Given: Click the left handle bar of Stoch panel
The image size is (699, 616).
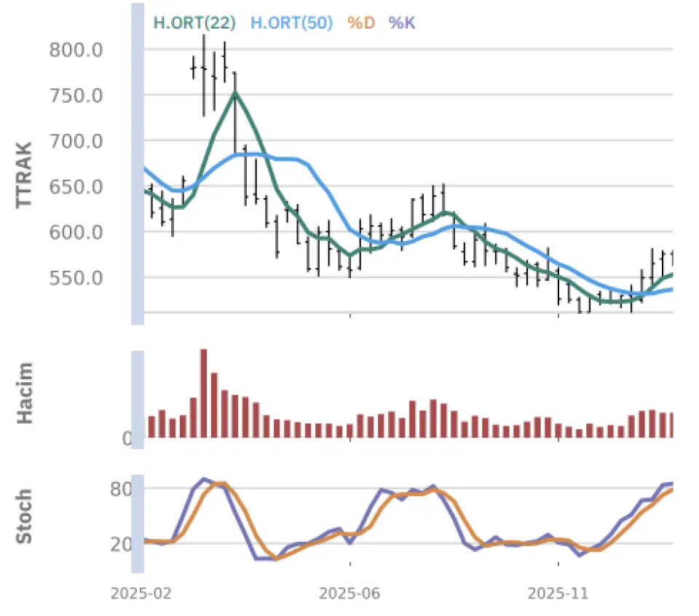Looking at the screenshot, I should (x=137, y=516).
